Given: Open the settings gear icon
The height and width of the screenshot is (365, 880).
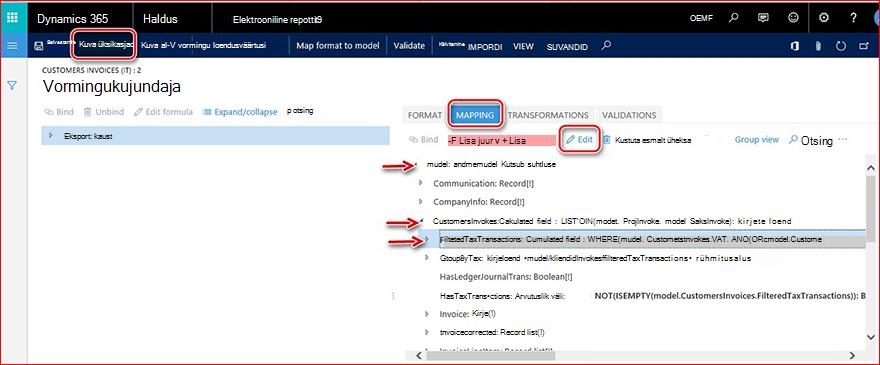Looking at the screenshot, I should (823, 18).
